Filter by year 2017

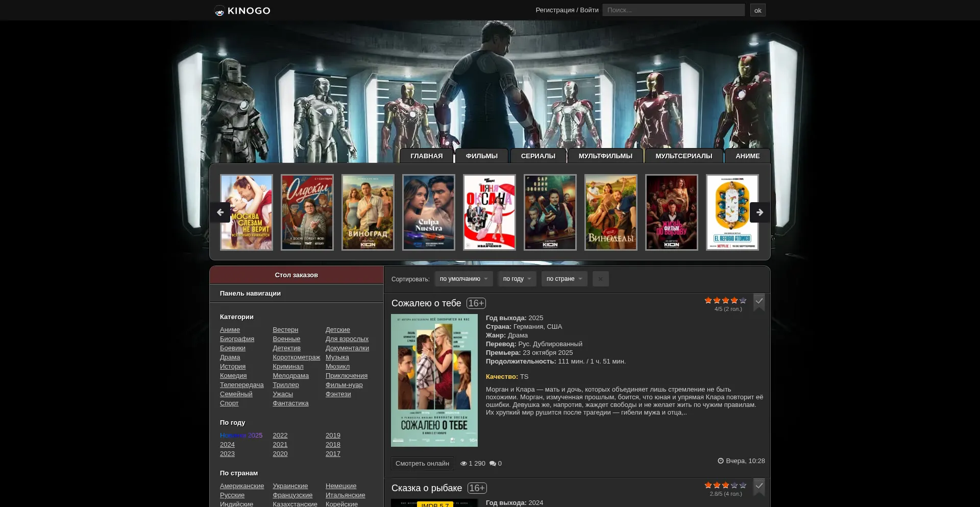tap(333, 454)
